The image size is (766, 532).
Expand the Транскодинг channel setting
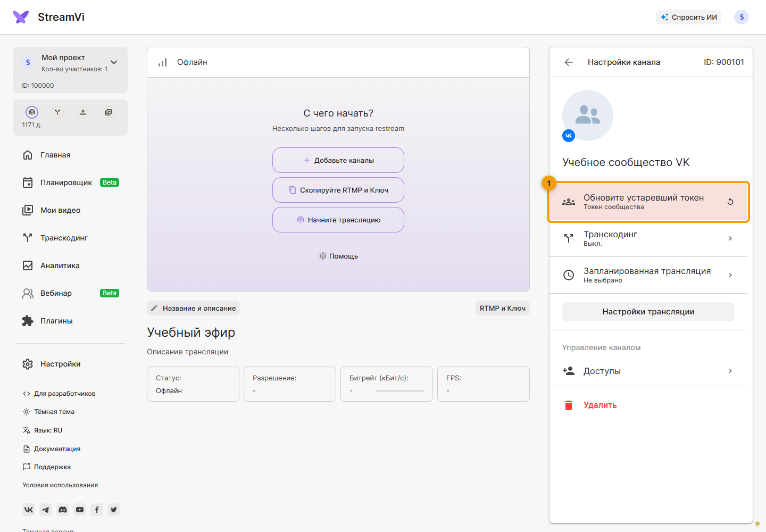click(648, 238)
